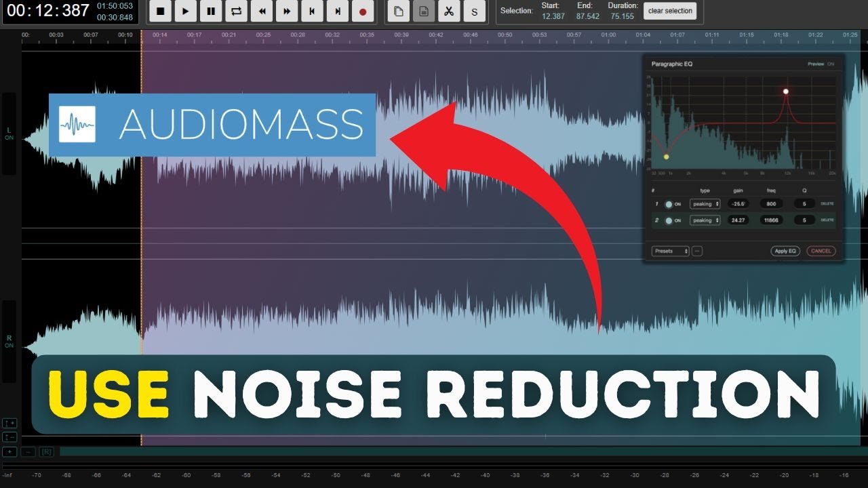868x488 pixels.
Task: Select the yellow EQ node on the curve
Action: tap(667, 157)
